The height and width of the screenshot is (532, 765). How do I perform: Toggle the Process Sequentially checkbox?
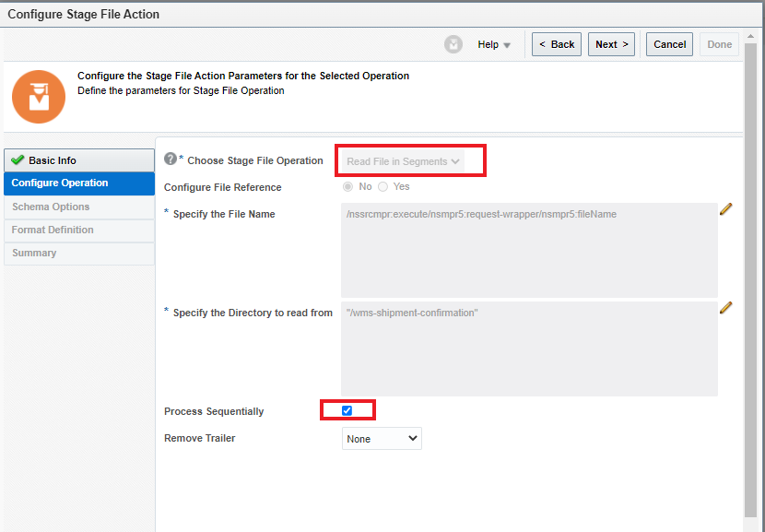347,411
